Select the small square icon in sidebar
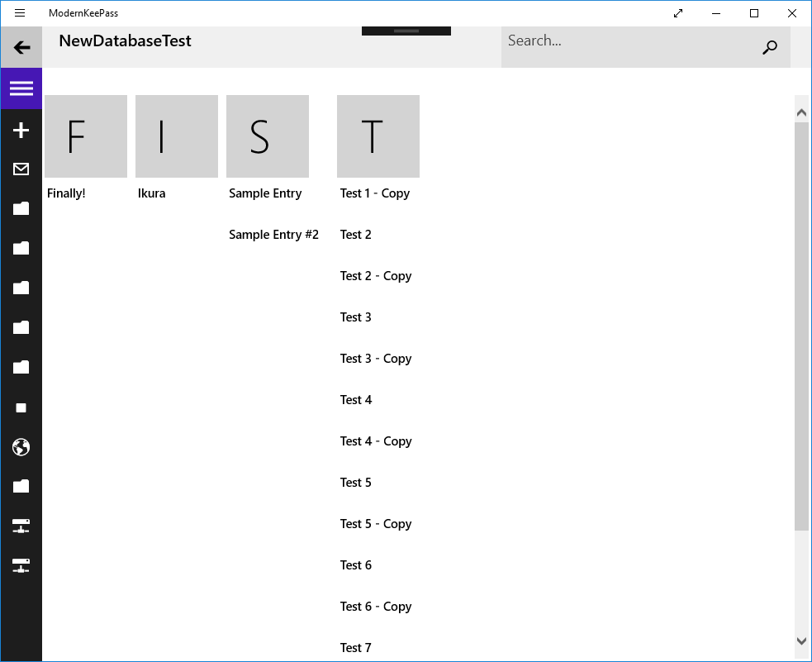The width and height of the screenshot is (812, 662). pyautogui.click(x=21, y=408)
